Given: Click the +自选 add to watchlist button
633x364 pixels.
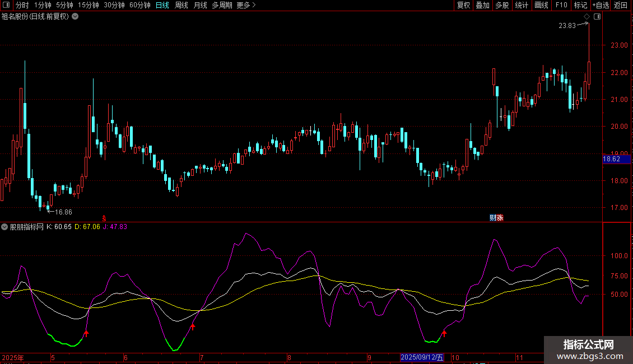Looking at the screenshot, I should coord(600,5).
